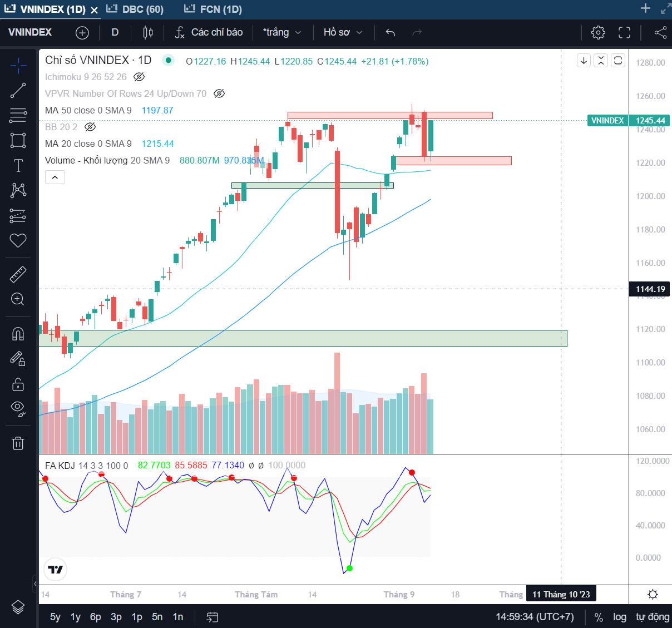Viewport: 672px width, 628px height.
Task: Toggle stay in drawing mode
Action: (18, 359)
